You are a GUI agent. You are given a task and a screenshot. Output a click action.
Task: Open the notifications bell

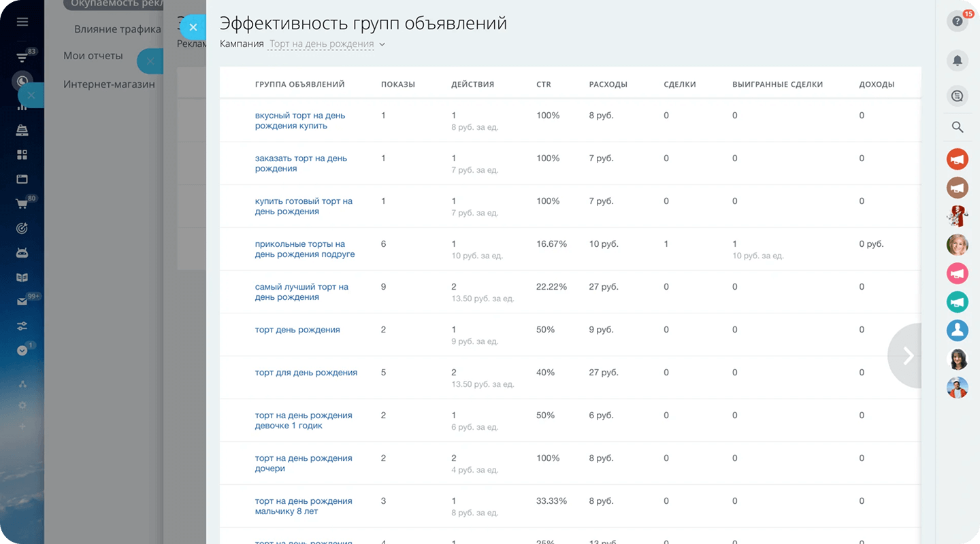[957, 61]
